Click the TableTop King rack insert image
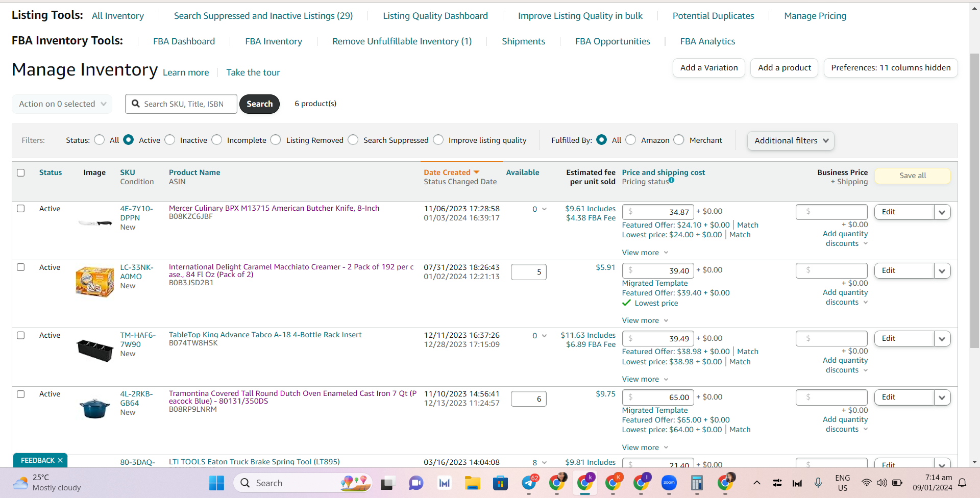 click(x=95, y=351)
